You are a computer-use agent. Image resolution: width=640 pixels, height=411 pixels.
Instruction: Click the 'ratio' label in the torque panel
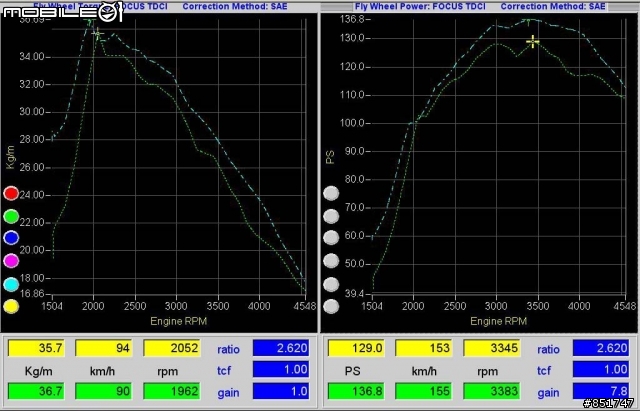point(228,349)
